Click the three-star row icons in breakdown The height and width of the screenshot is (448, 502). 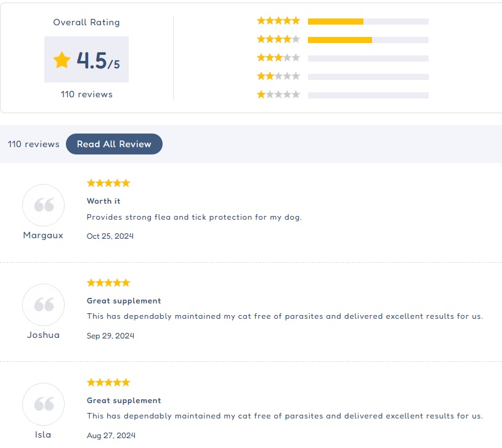point(278,58)
